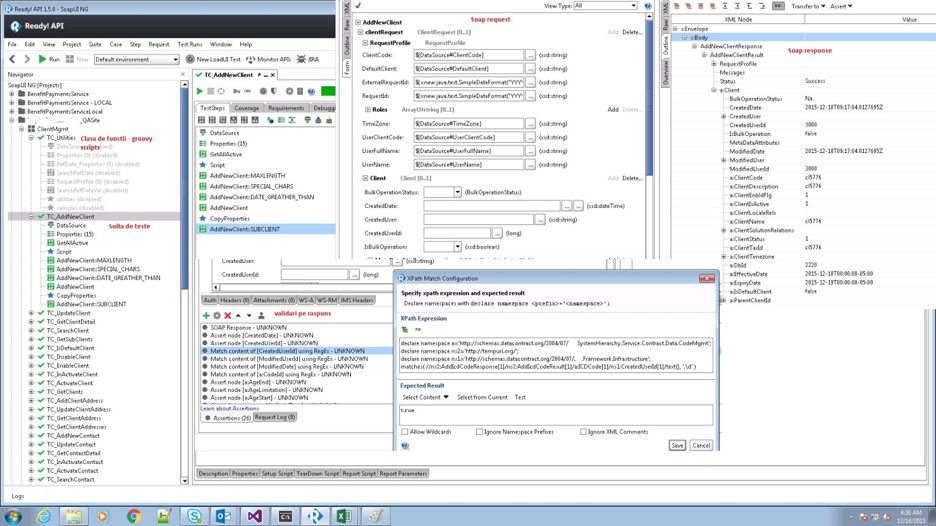Expand the TC_UpdateClient tree node

tap(32, 313)
